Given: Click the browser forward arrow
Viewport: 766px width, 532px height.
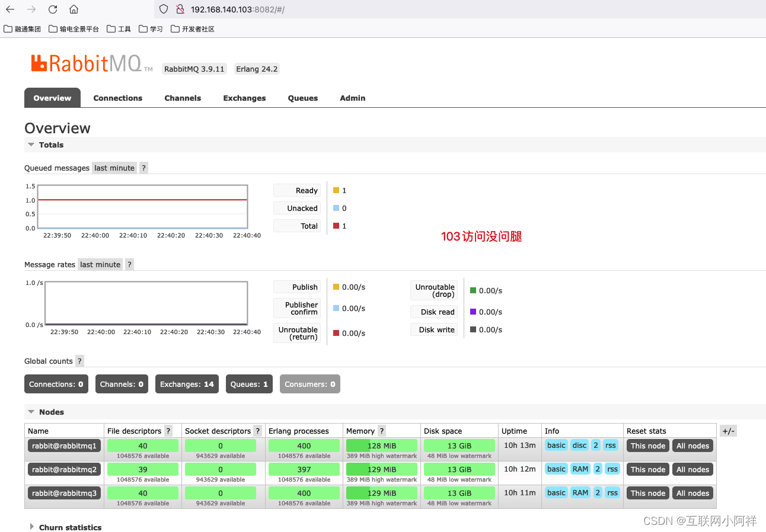Looking at the screenshot, I should tap(31, 9).
